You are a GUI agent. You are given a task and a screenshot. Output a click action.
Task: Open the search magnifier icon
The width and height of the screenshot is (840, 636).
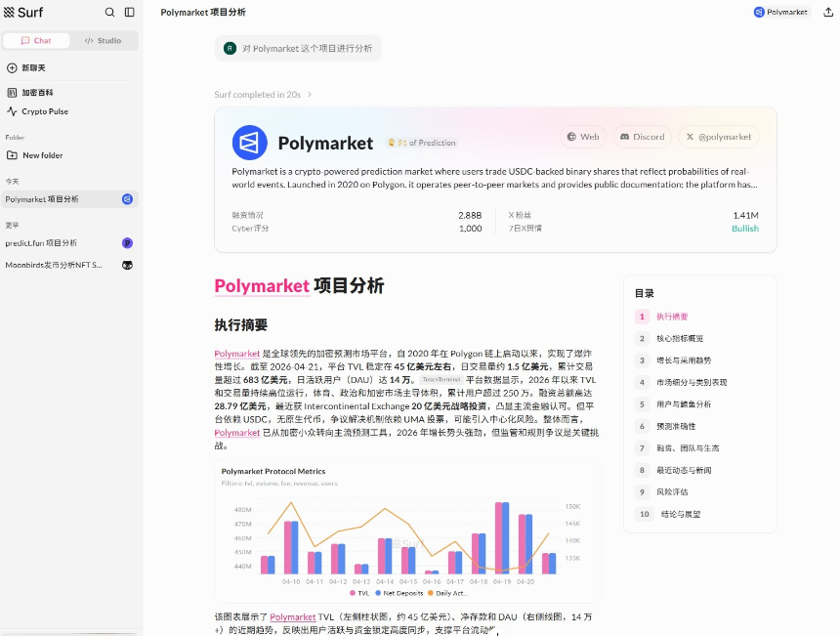(109, 12)
